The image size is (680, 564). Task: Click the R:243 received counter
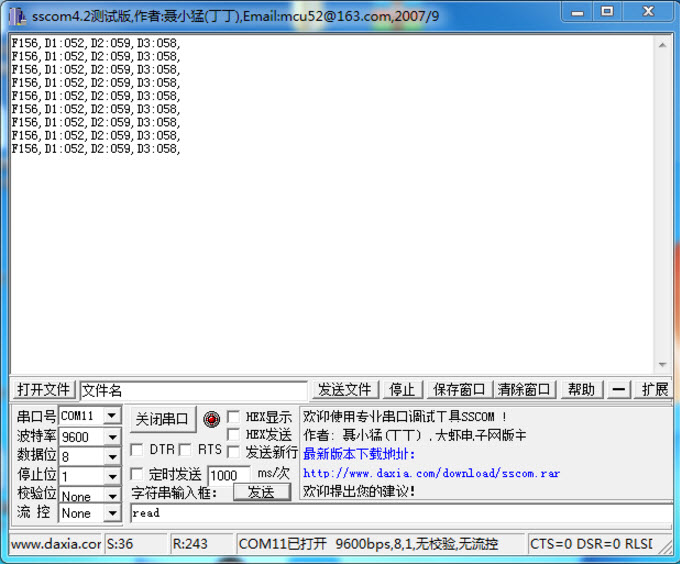[x=202, y=544]
